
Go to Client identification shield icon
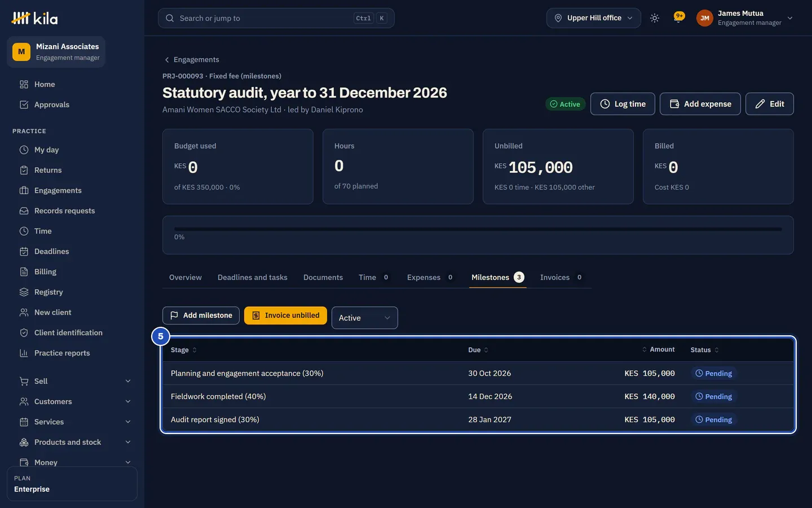(24, 332)
